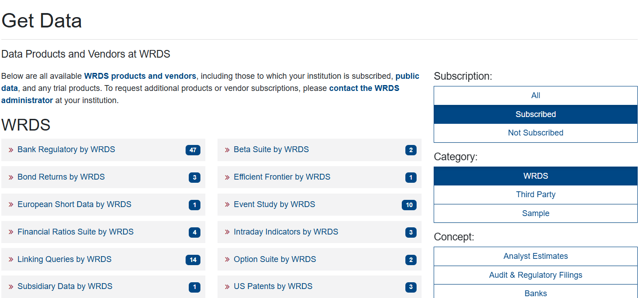Click the chevron icon beside US Patents

[x=227, y=287]
